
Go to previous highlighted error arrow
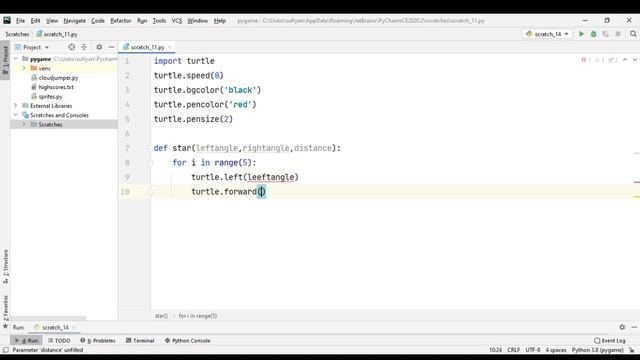[625, 60]
